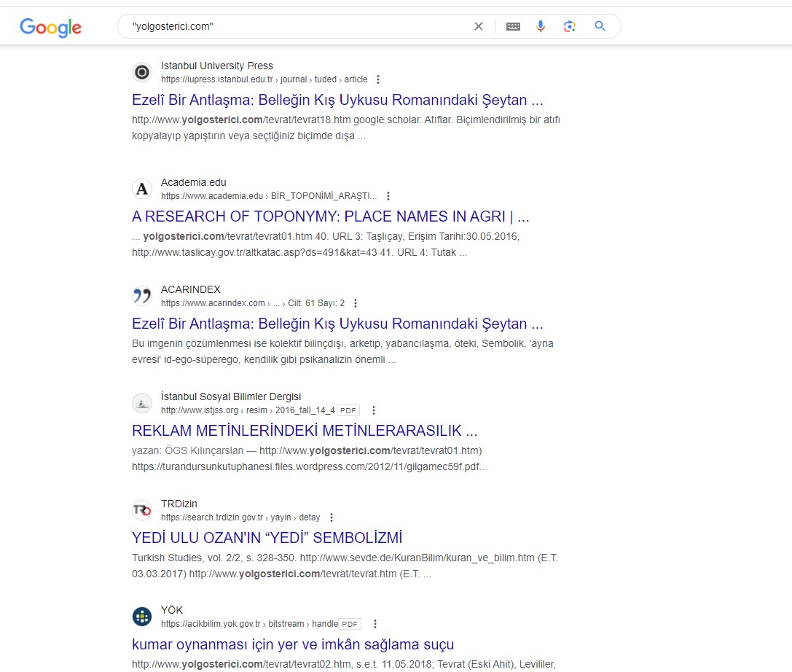Image resolution: width=792 pixels, height=672 pixels.
Task: Open Google Lens image search icon
Action: [570, 26]
